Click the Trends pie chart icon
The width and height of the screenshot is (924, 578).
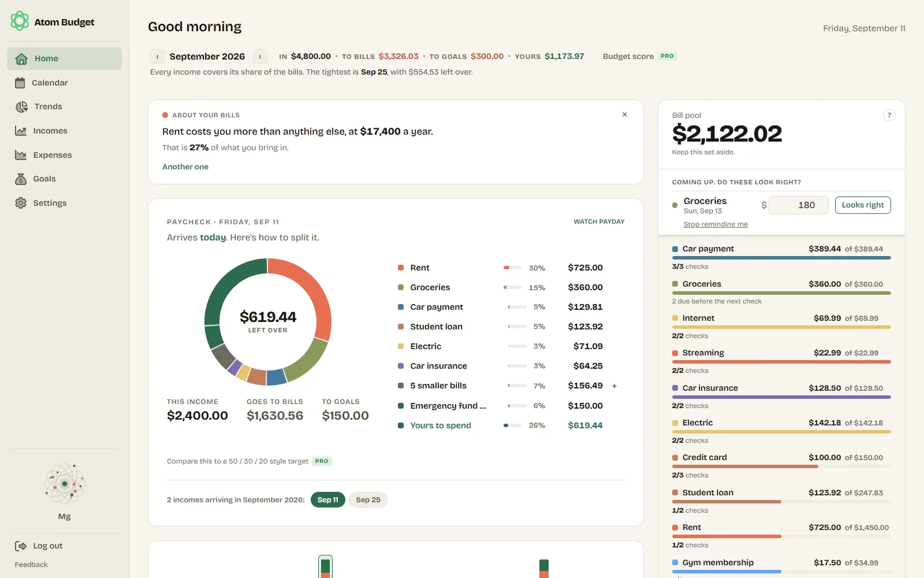[21, 107]
